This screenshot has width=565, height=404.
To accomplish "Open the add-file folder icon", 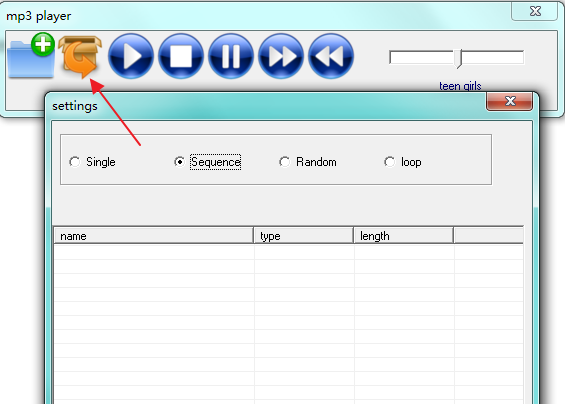I will point(31,56).
